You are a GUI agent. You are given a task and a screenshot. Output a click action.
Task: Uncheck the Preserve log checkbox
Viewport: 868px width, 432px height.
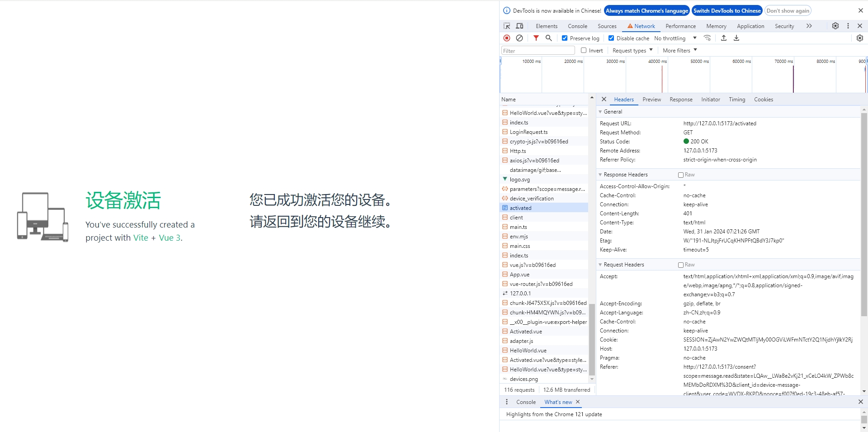565,38
